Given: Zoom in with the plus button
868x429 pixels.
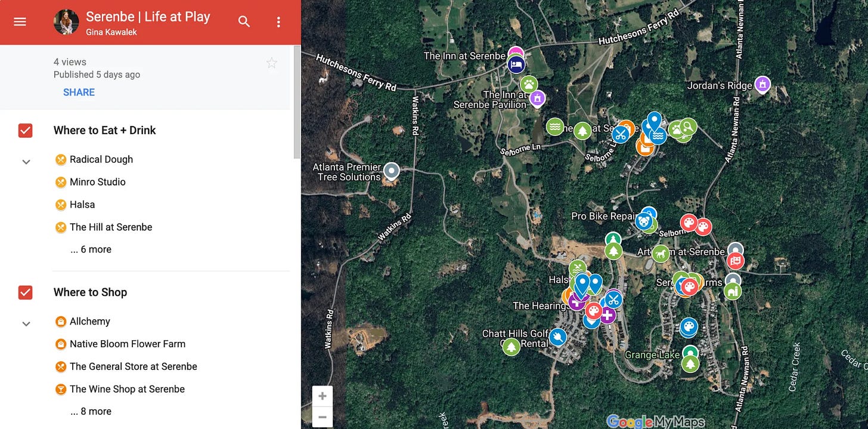Looking at the screenshot, I should pyautogui.click(x=322, y=396).
